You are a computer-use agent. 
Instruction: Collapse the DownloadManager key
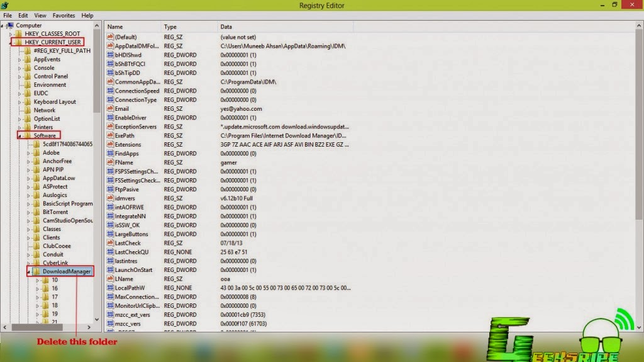28,272
